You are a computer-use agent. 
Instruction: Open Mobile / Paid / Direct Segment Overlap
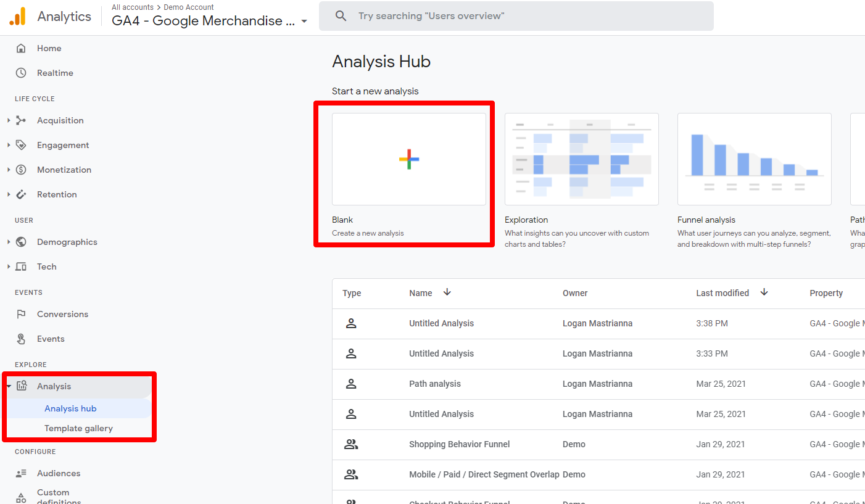click(484, 474)
